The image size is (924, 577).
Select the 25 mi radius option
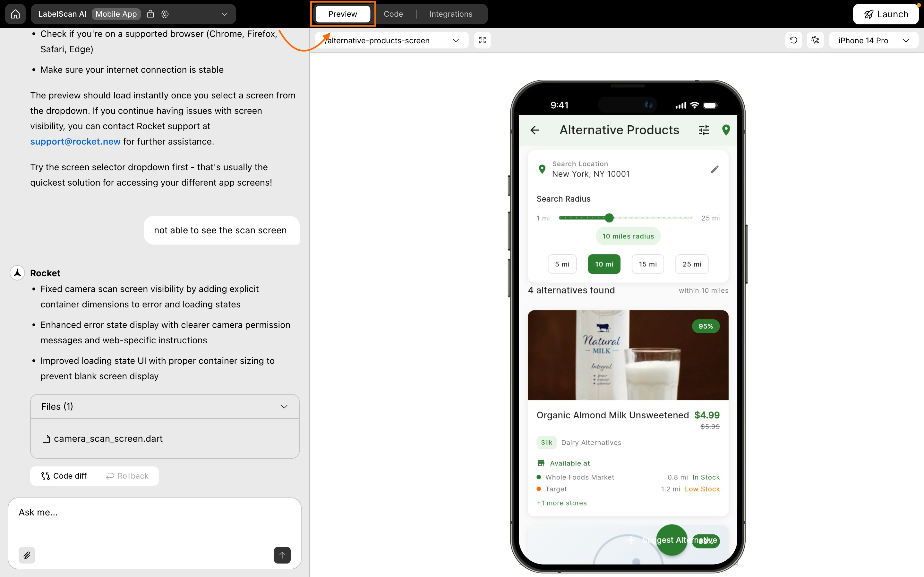pyautogui.click(x=691, y=264)
